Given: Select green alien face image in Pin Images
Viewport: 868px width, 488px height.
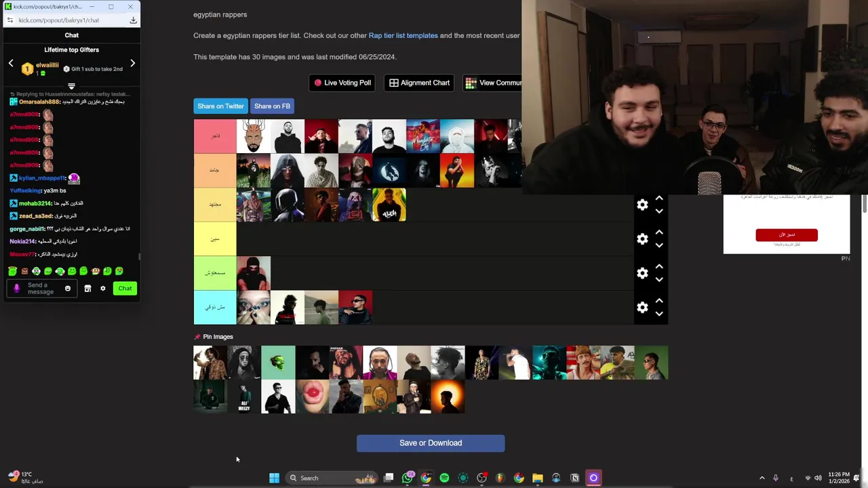Looking at the screenshot, I should [x=278, y=363].
